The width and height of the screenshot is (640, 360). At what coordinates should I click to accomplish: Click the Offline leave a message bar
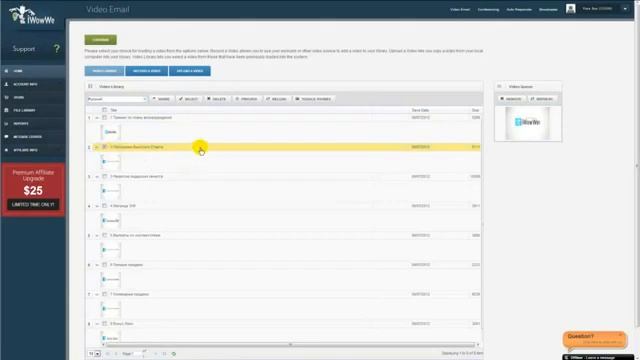point(598,357)
